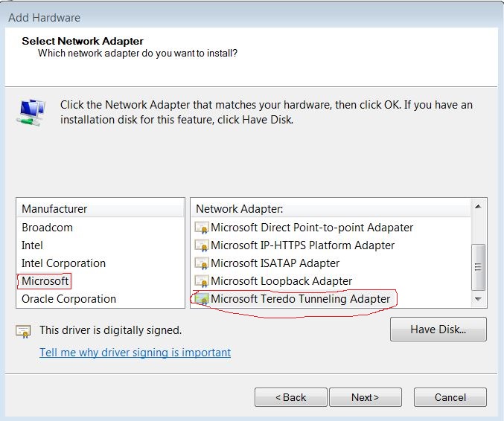Select Microsoft Teredo Tunneling Adapter entry
This screenshot has height=421, width=504.
pos(300,299)
